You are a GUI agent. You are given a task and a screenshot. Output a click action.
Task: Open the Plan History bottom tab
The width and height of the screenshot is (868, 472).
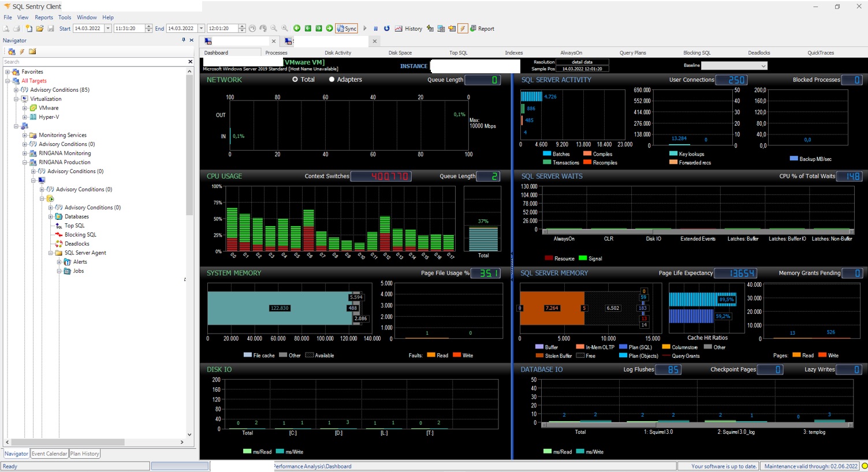coord(84,454)
